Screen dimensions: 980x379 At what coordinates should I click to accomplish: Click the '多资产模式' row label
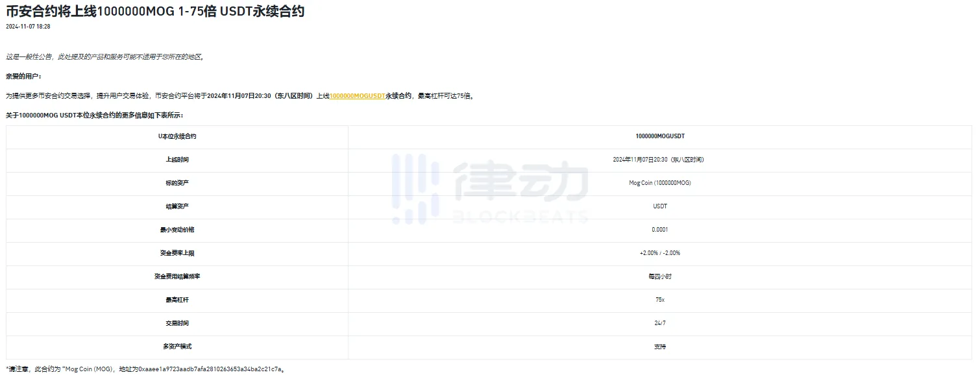177,347
